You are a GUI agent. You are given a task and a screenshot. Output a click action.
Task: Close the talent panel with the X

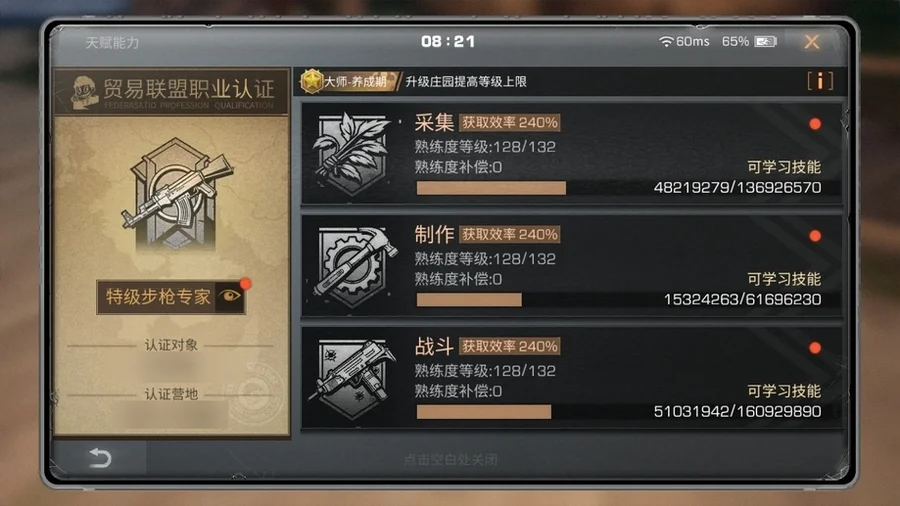pyautogui.click(x=812, y=42)
